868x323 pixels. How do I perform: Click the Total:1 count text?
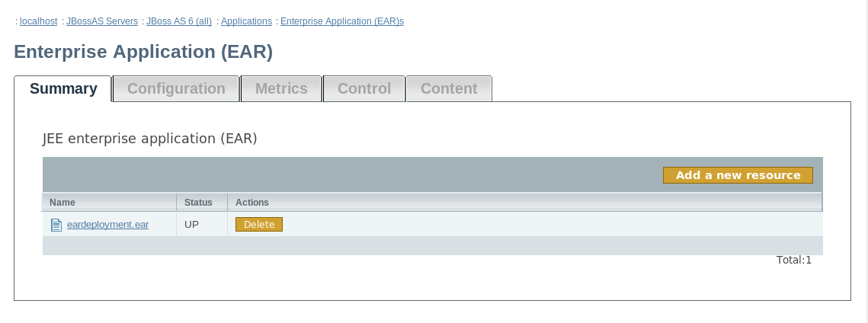point(794,260)
